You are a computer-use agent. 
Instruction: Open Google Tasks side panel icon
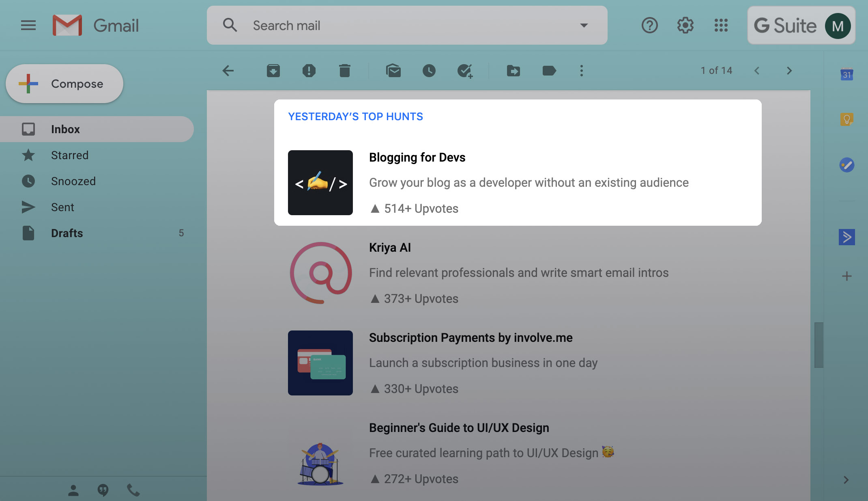[x=847, y=165]
